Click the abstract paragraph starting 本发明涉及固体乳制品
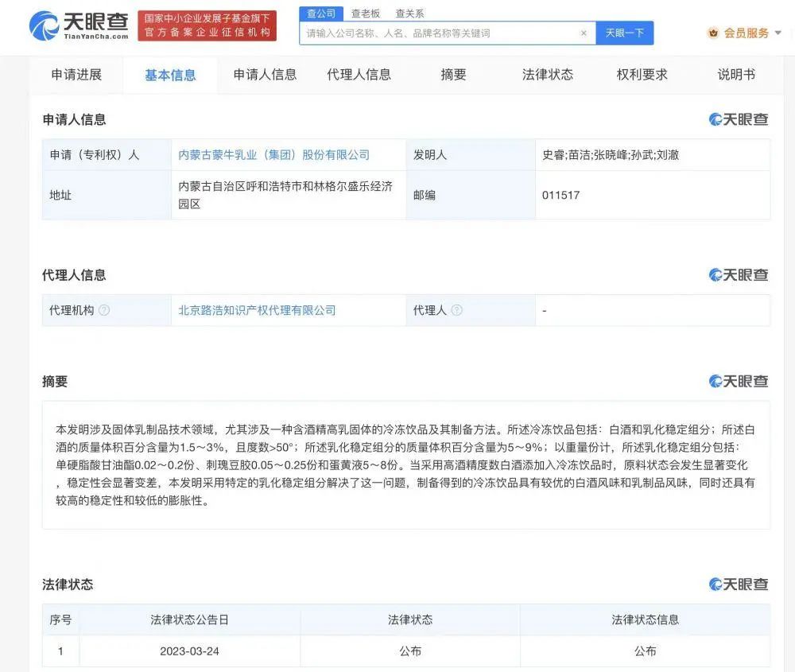795x672 pixels. coord(405,465)
